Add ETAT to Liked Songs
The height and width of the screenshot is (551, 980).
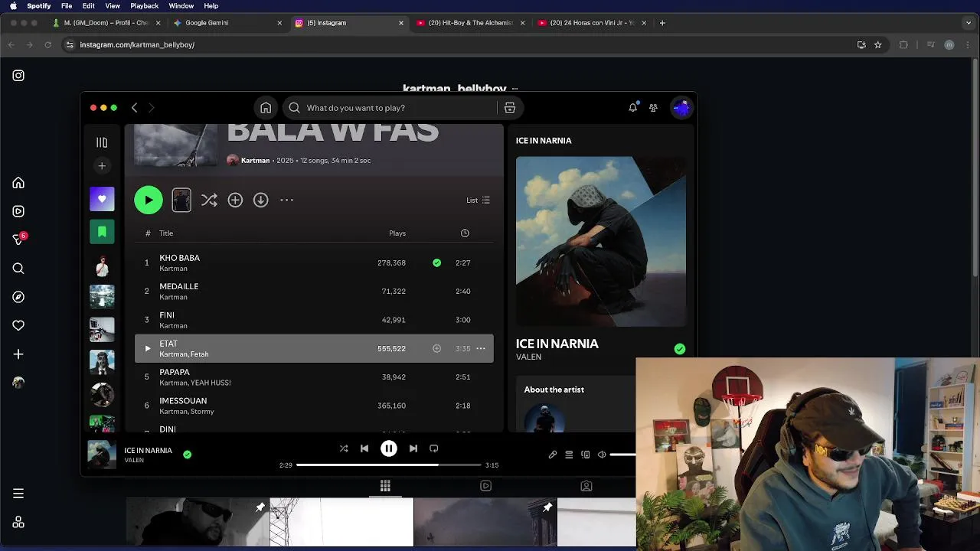[x=436, y=348]
